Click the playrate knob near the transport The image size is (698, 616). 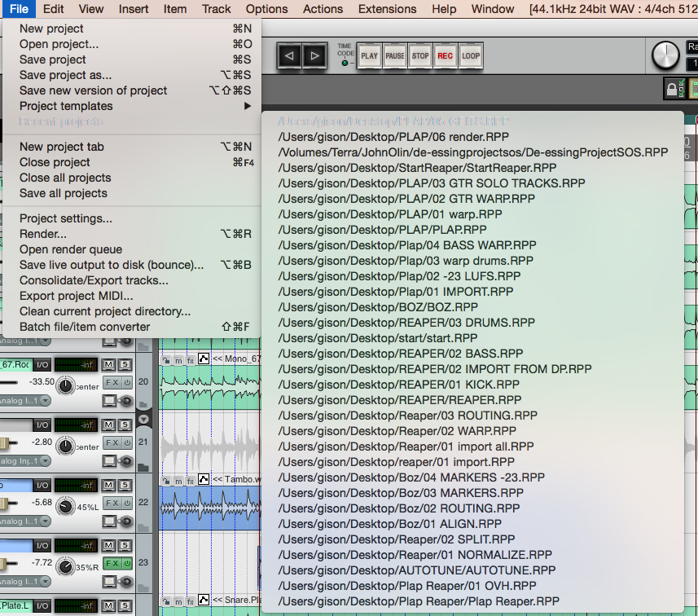coord(665,55)
